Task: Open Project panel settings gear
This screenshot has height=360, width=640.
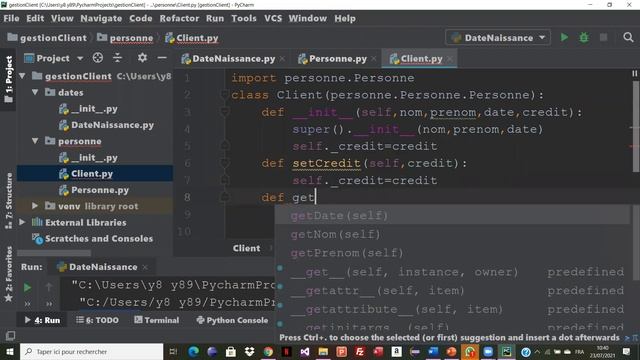Action: click(142, 58)
